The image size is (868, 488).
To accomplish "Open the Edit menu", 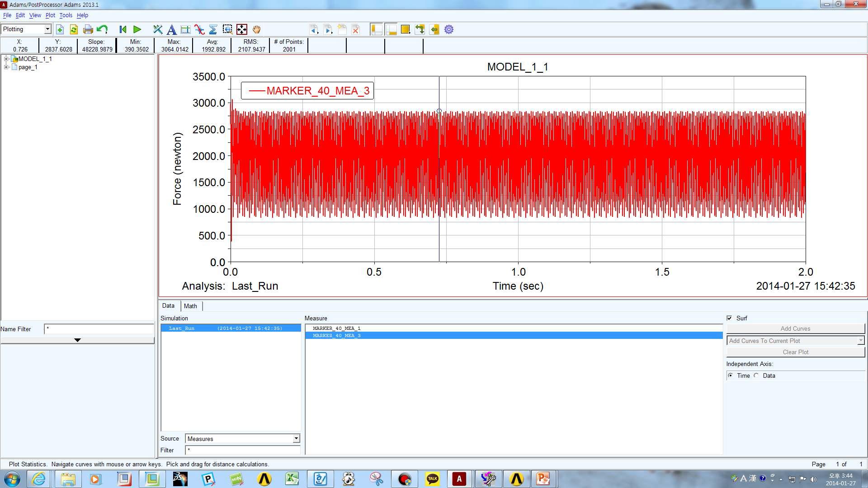I will [20, 15].
